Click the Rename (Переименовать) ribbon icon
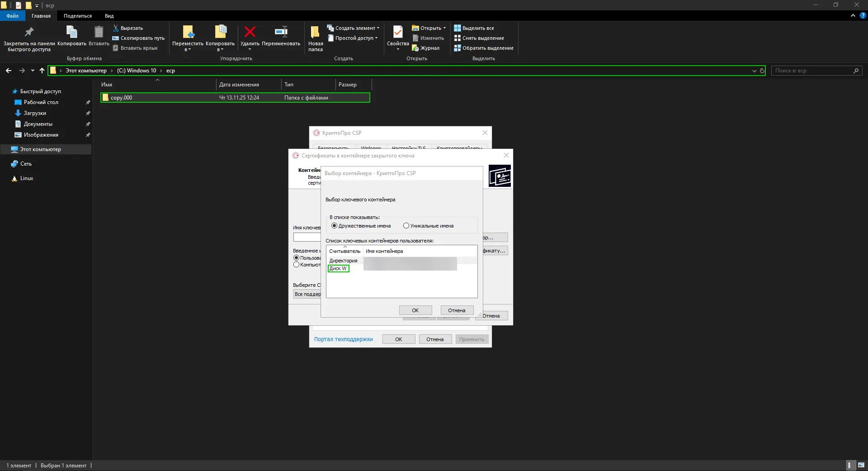The height and width of the screenshot is (471, 868). [x=281, y=32]
